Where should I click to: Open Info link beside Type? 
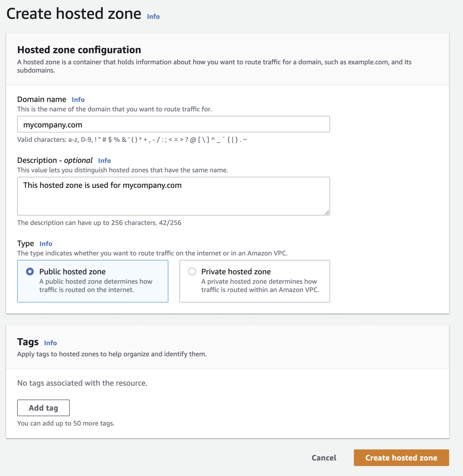(x=46, y=244)
